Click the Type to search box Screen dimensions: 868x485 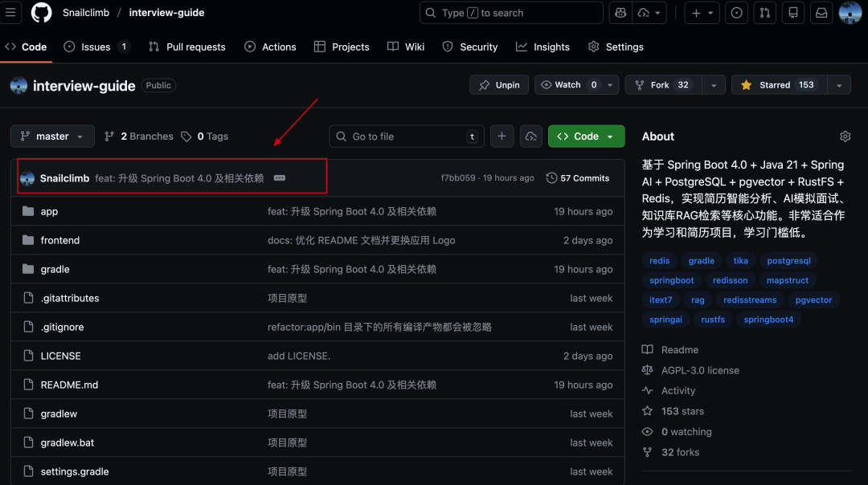[x=511, y=13]
